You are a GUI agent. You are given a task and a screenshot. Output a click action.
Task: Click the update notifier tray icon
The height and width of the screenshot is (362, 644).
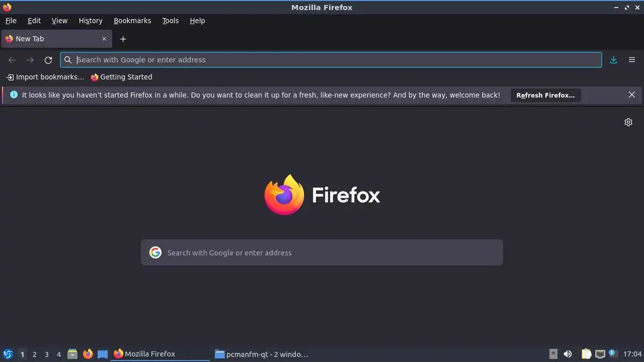(612, 353)
